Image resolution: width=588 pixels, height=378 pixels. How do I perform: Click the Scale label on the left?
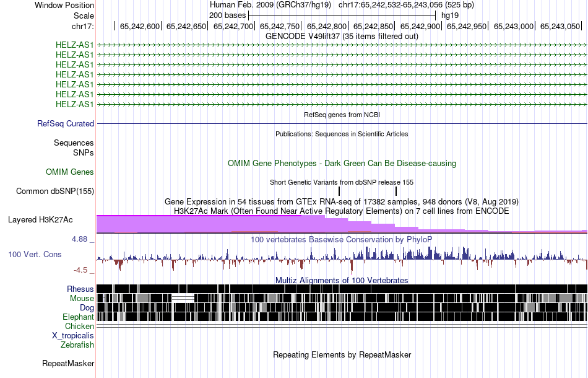[84, 15]
